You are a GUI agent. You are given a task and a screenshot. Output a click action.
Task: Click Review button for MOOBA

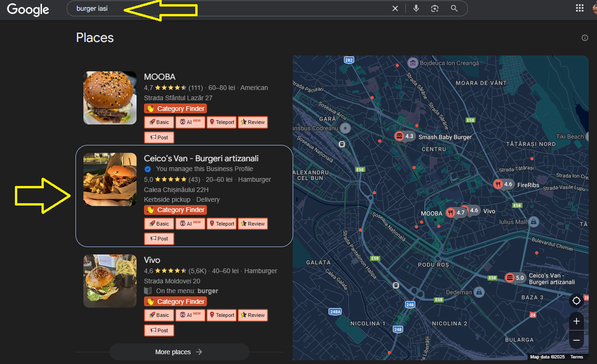click(253, 122)
